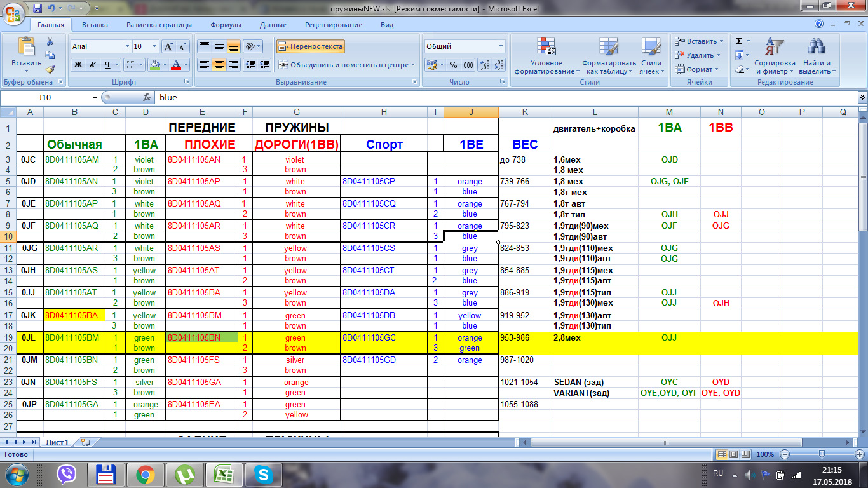Click the text orientation icon

250,46
